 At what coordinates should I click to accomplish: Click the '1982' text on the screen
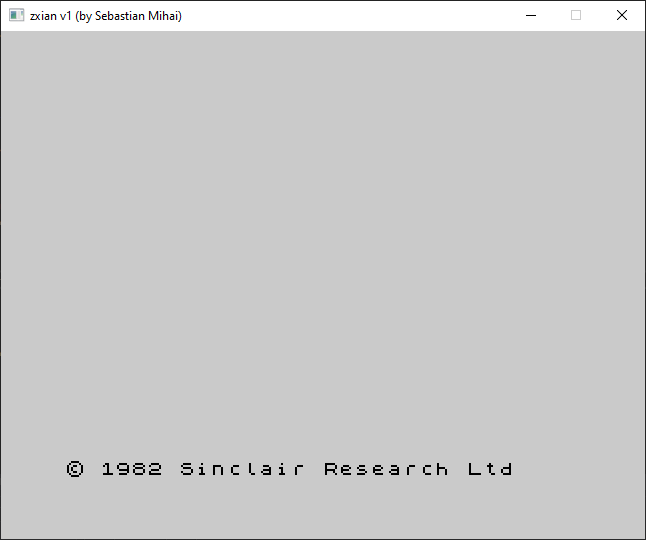click(132, 469)
